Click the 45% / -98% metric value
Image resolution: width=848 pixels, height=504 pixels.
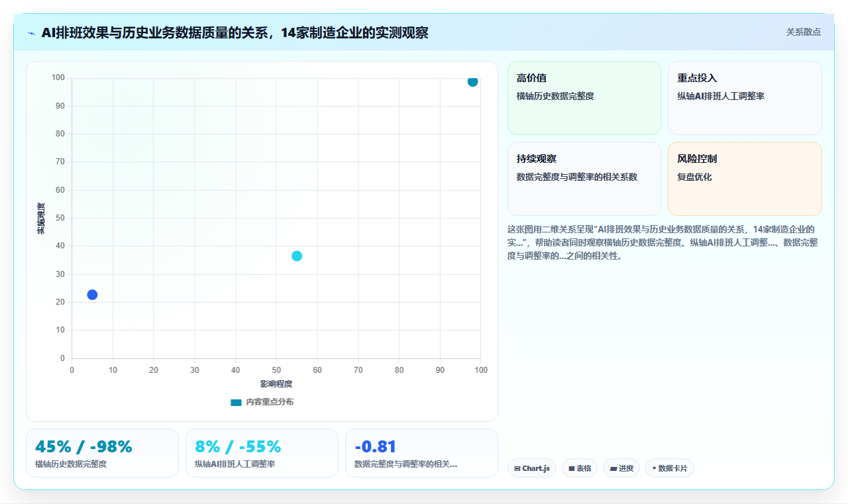(x=83, y=446)
